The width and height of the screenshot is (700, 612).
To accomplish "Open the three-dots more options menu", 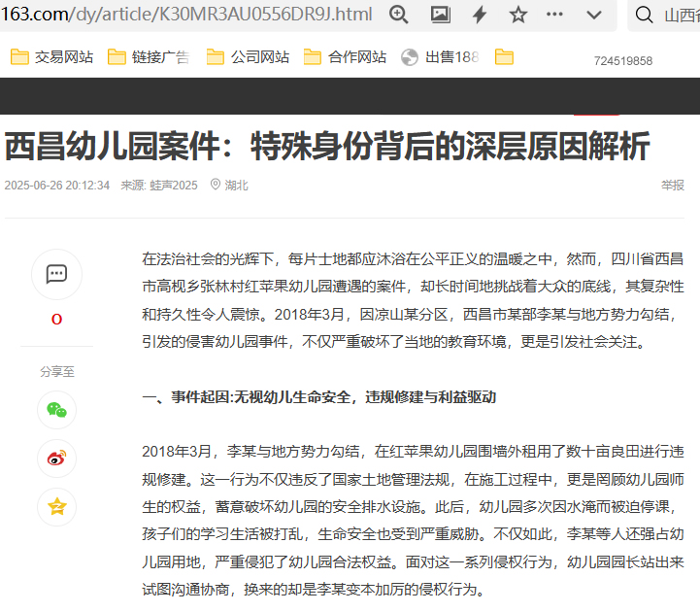I will tap(554, 15).
